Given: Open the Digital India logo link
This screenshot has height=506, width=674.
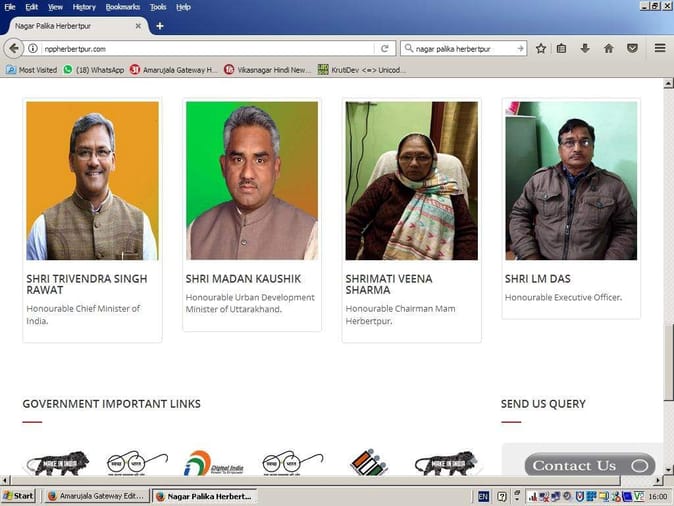Looking at the screenshot, I should (214, 463).
